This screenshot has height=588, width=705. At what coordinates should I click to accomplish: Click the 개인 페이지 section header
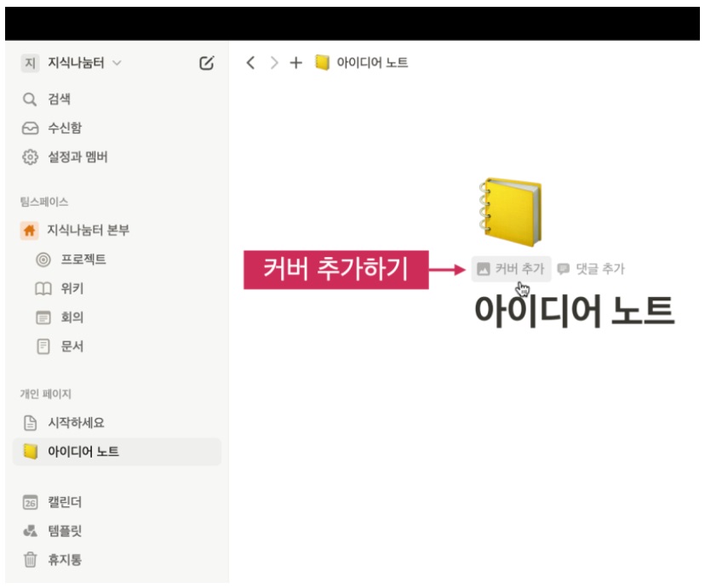45,394
